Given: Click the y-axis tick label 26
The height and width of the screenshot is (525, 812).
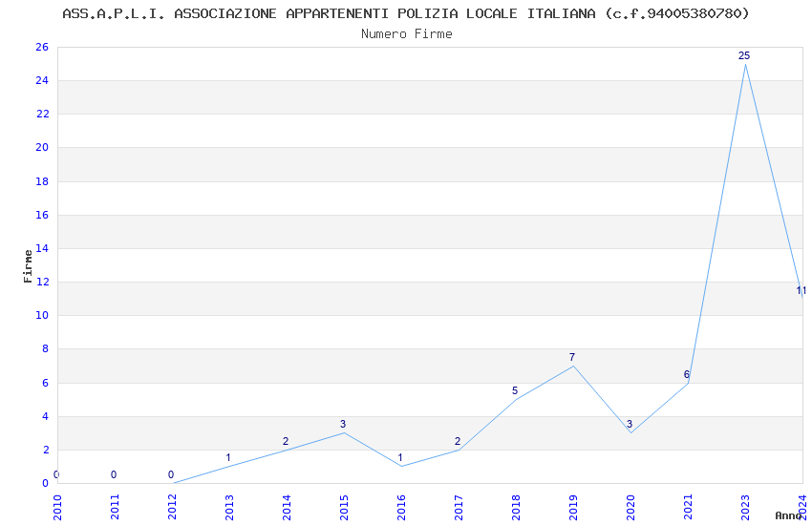Looking at the screenshot, I should tap(40, 47).
